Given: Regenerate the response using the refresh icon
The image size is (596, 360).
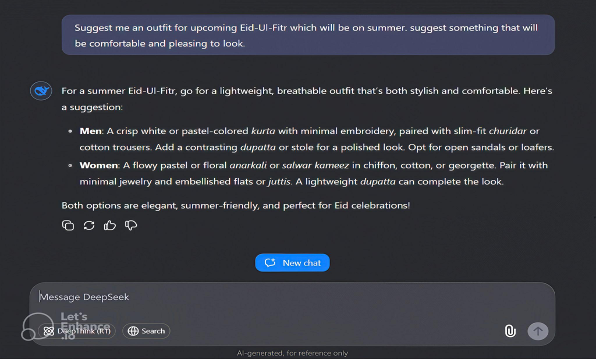Looking at the screenshot, I should (89, 225).
